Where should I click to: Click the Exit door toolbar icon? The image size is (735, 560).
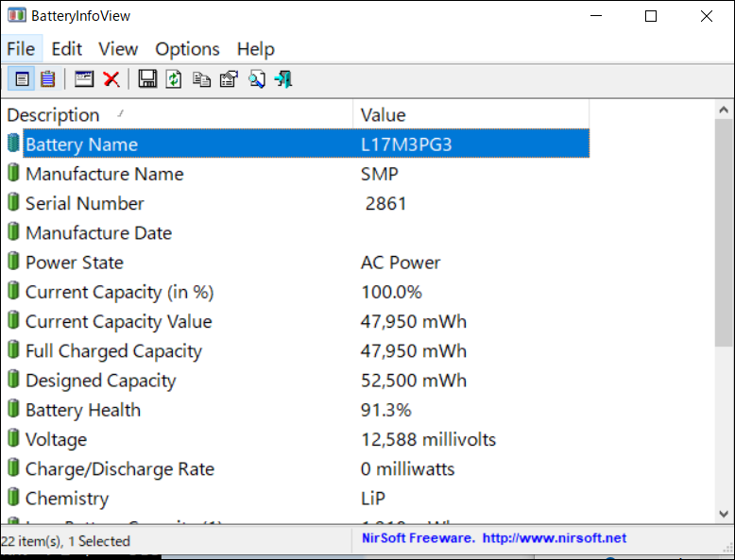pyautogui.click(x=283, y=79)
